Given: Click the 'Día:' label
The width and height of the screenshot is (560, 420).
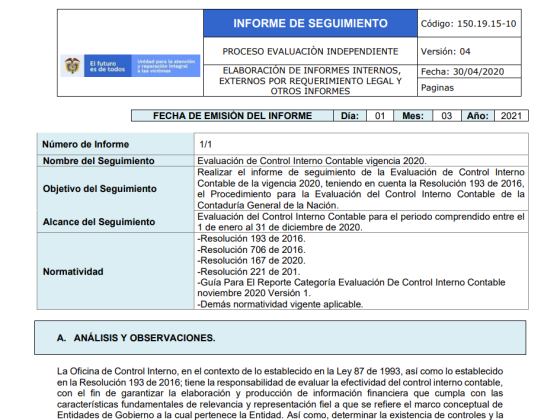Looking at the screenshot, I should 350,116.
